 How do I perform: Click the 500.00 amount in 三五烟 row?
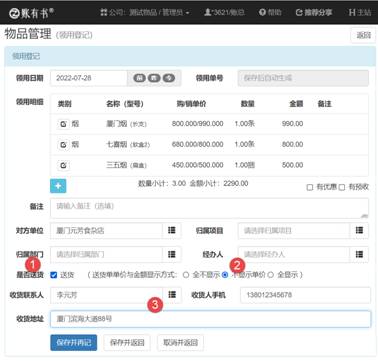click(x=292, y=165)
